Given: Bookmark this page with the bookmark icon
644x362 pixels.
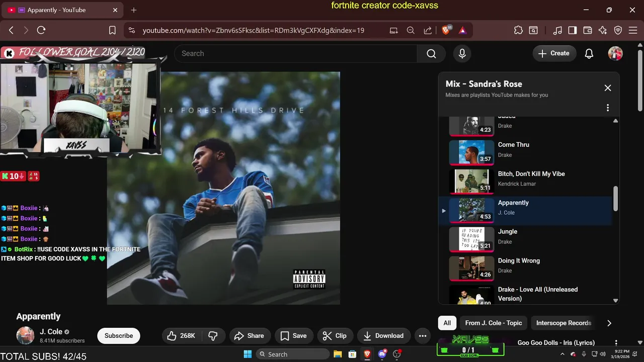Looking at the screenshot, I should (113, 31).
